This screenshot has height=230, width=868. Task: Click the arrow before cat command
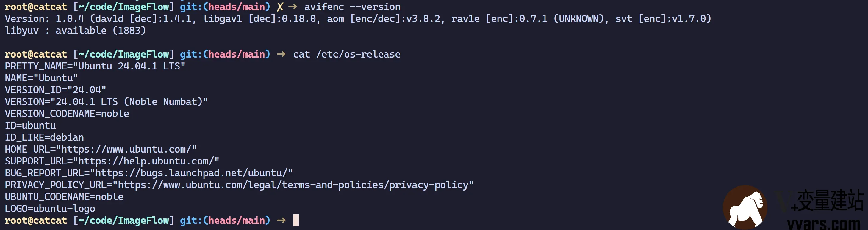[x=281, y=54]
